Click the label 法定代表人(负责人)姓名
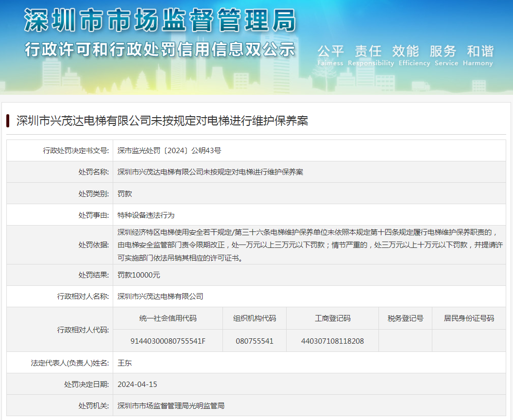Screen dimensions: 513x420 pyautogui.click(x=70, y=363)
